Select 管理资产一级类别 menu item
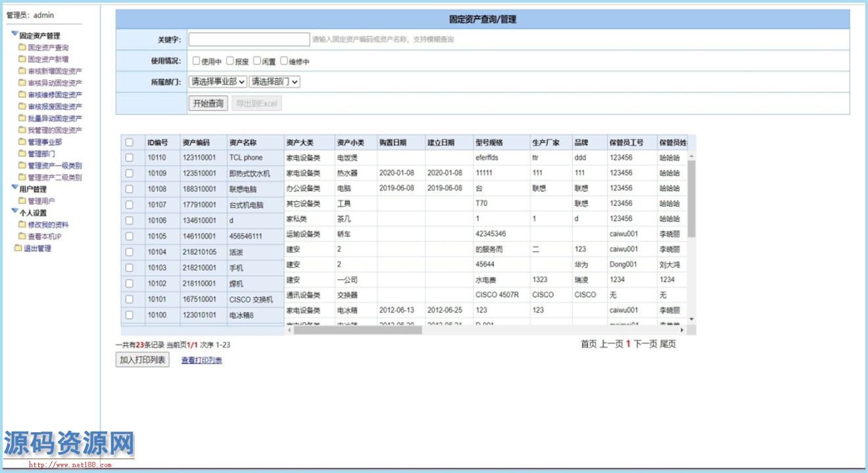This screenshot has width=868, height=473. (55, 166)
